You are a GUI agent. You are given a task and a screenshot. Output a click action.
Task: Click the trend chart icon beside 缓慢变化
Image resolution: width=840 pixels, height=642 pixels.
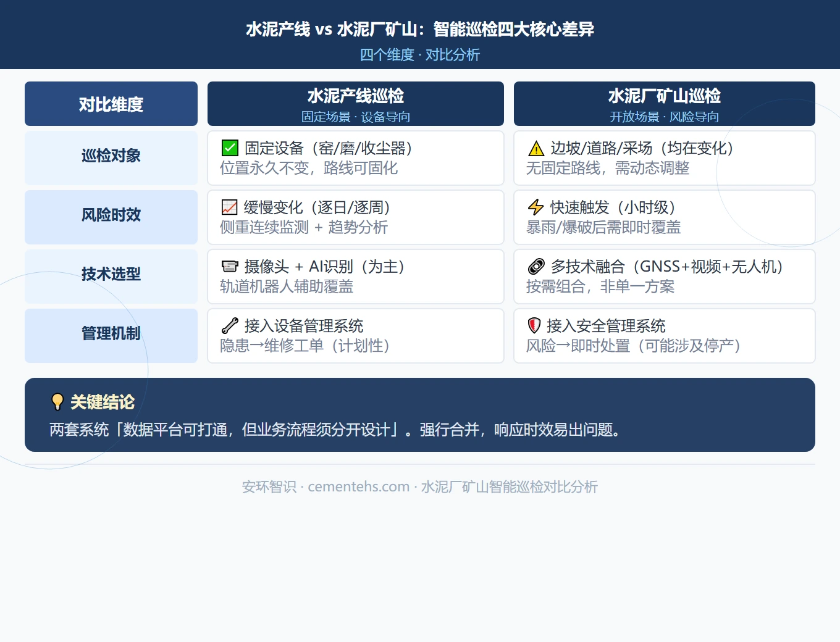(x=230, y=207)
